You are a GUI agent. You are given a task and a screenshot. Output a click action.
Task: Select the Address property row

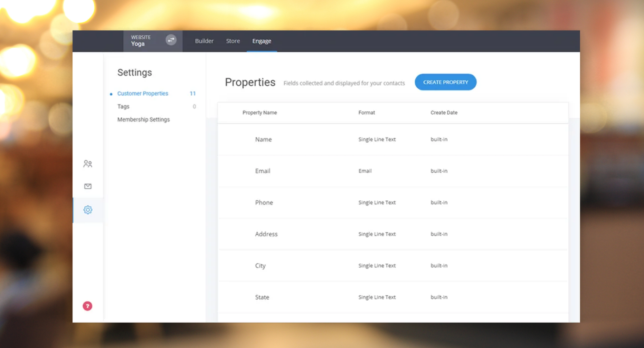pyautogui.click(x=266, y=234)
